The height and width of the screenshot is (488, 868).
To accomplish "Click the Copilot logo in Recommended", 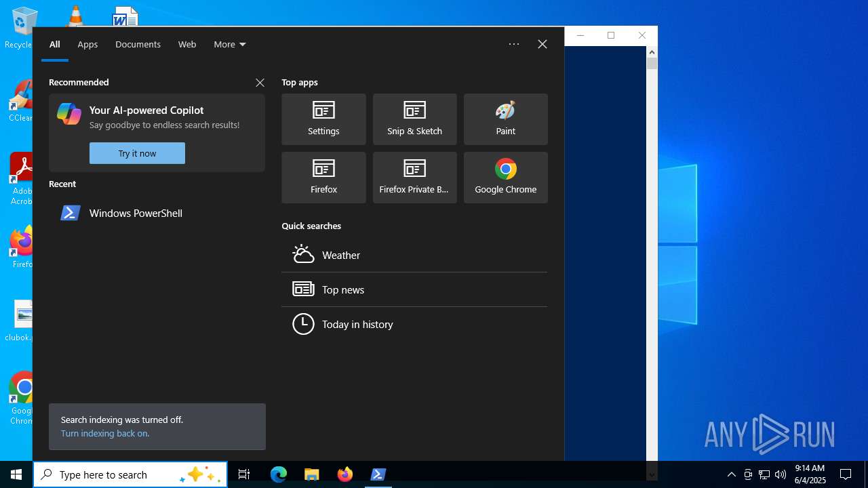I will click(x=69, y=114).
